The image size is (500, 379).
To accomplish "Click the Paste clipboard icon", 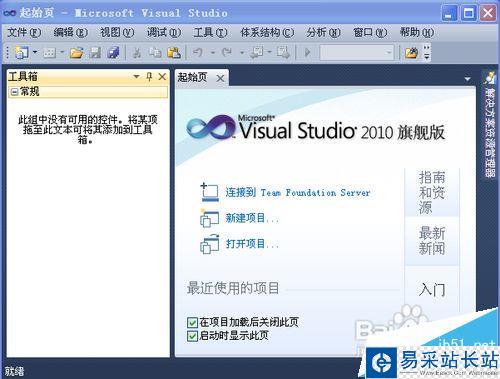I will click(x=174, y=53).
